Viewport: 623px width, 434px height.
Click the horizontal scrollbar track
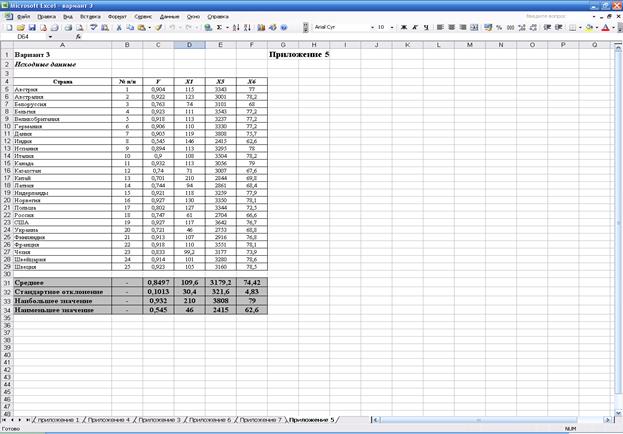491,420
